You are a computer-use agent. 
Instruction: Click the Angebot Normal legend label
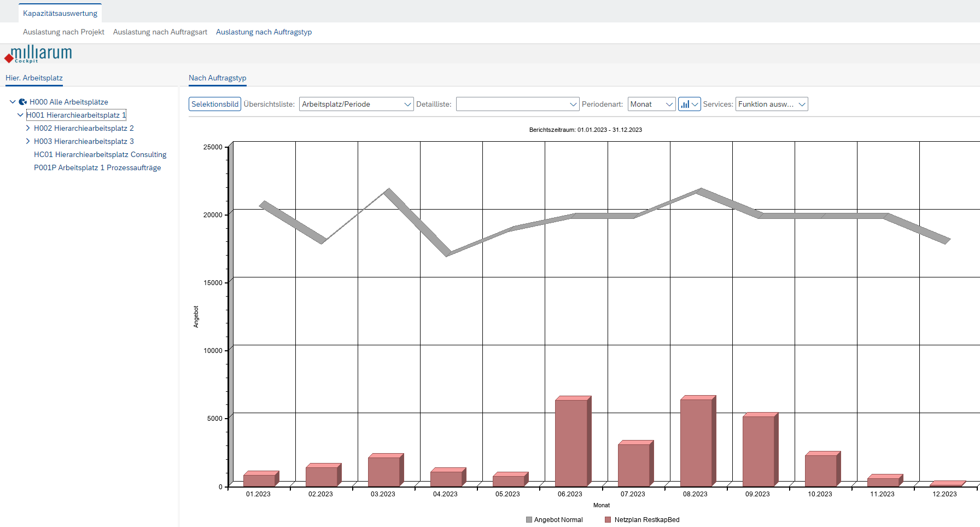click(x=558, y=520)
